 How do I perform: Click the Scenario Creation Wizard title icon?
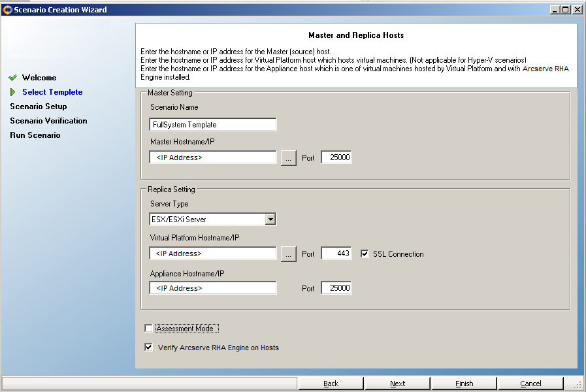(7, 10)
